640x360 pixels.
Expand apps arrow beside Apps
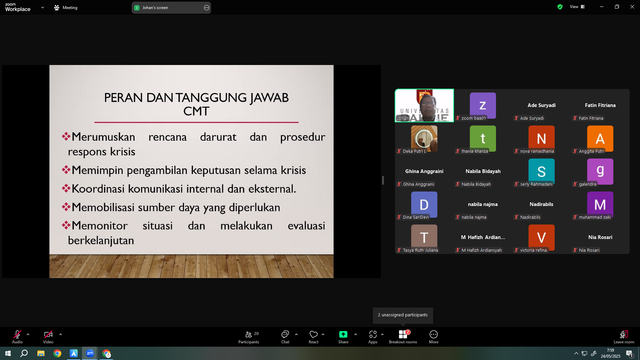tap(382, 334)
